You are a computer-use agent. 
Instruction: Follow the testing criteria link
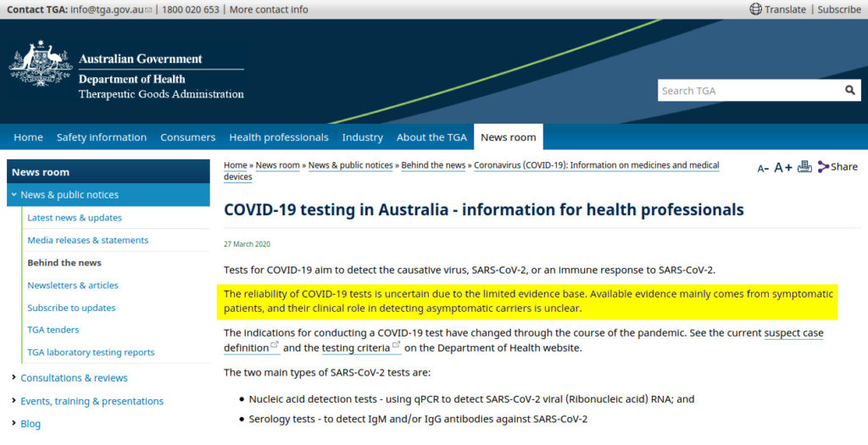pyautogui.click(x=355, y=348)
